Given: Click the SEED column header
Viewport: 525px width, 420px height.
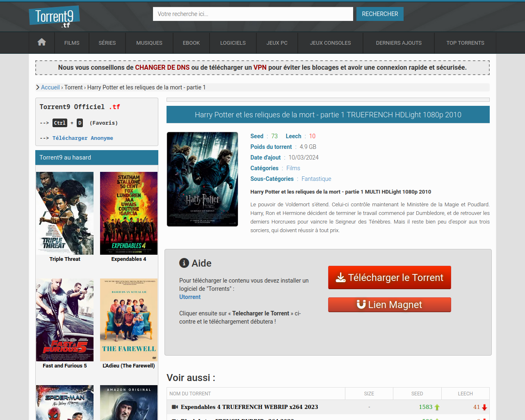Looking at the screenshot, I should (417, 394).
